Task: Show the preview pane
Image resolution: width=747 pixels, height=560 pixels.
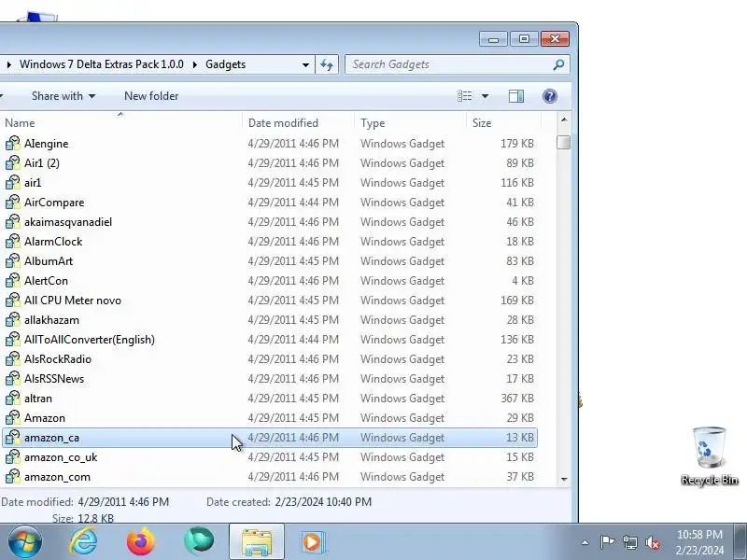Action: 516,96
